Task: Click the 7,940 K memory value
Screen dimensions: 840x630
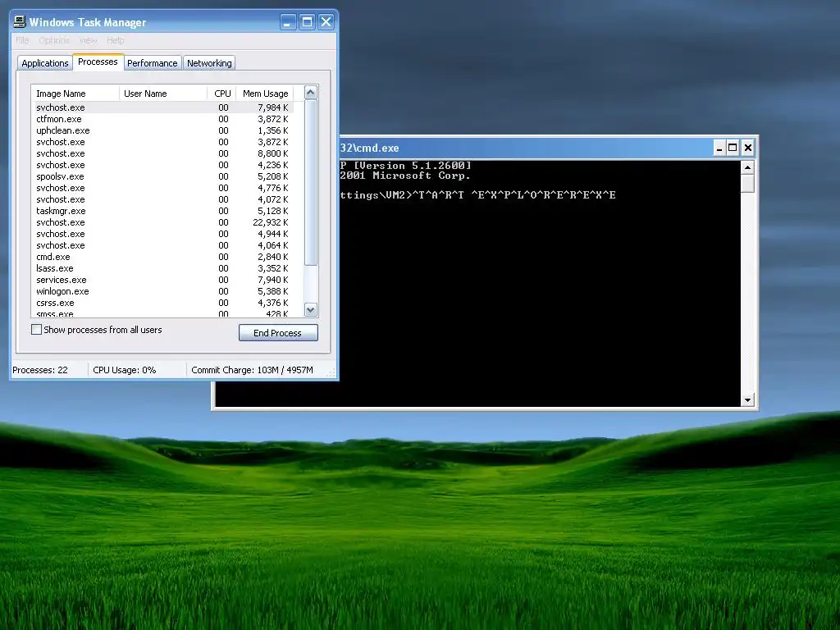Action: click(x=272, y=280)
